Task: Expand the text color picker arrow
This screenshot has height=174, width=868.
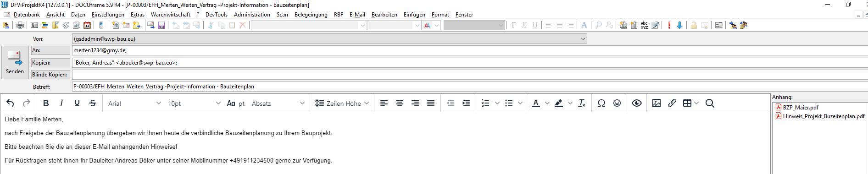Action: click(x=547, y=103)
